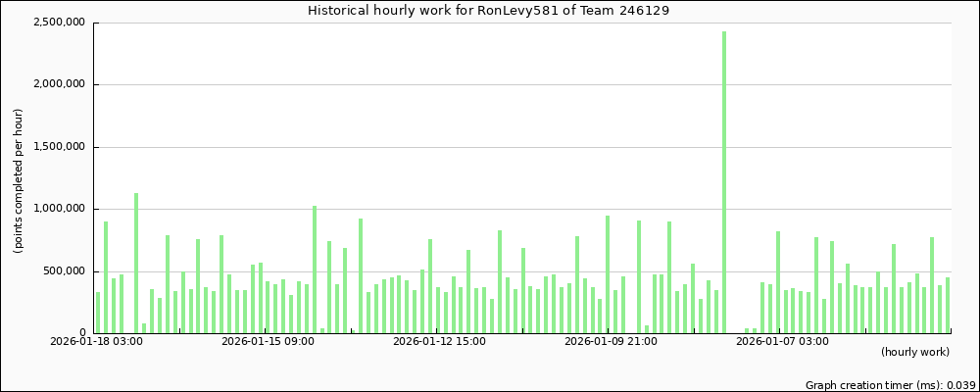The image size is (980, 392).
Task: Click the 2026-01-15 09:00 date label
Action: (x=269, y=342)
